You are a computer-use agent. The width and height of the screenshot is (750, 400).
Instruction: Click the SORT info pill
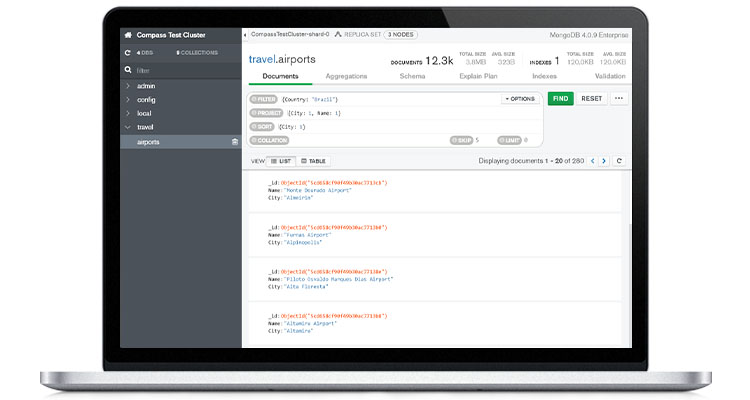pyautogui.click(x=262, y=127)
